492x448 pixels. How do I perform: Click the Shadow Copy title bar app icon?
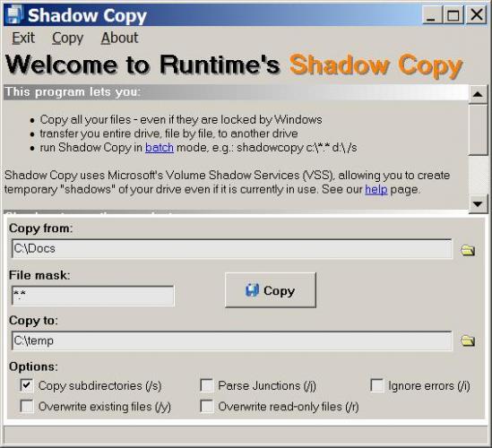tap(14, 14)
